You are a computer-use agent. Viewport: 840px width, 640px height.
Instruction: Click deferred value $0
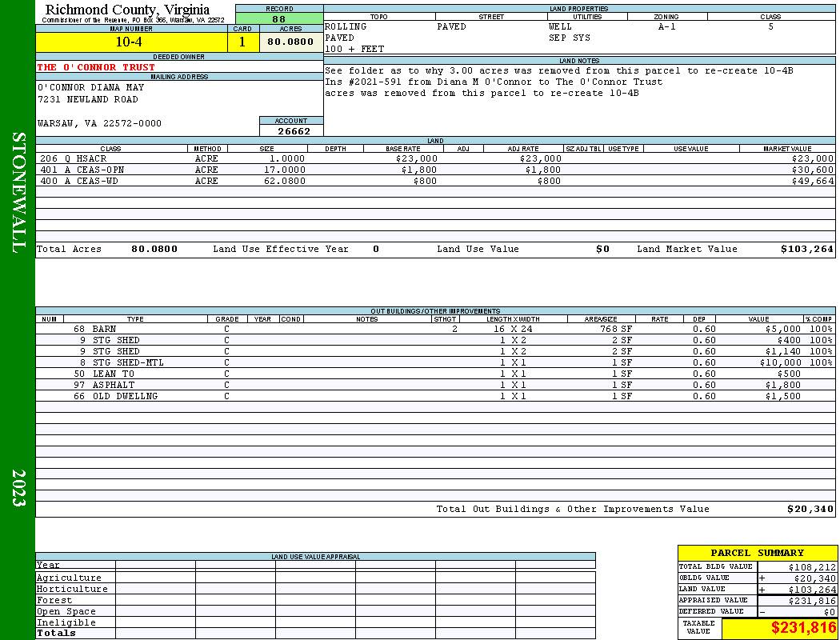830,612
